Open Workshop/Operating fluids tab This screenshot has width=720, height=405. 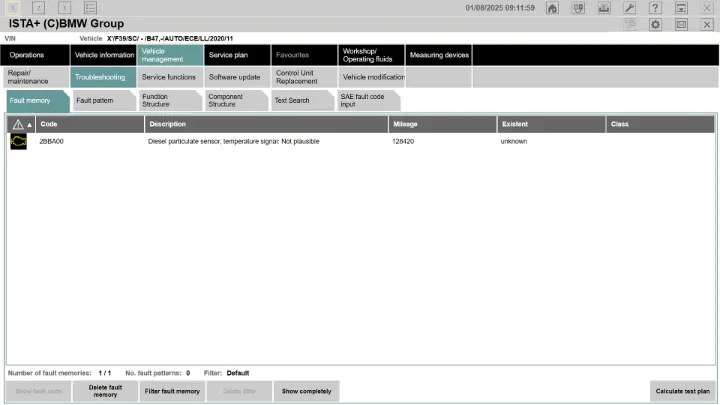371,55
